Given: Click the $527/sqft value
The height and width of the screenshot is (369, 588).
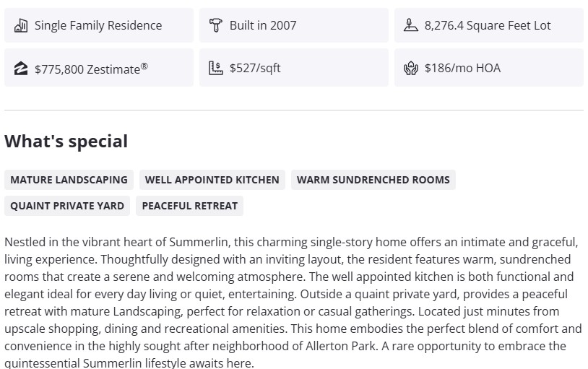Looking at the screenshot, I should point(255,69).
